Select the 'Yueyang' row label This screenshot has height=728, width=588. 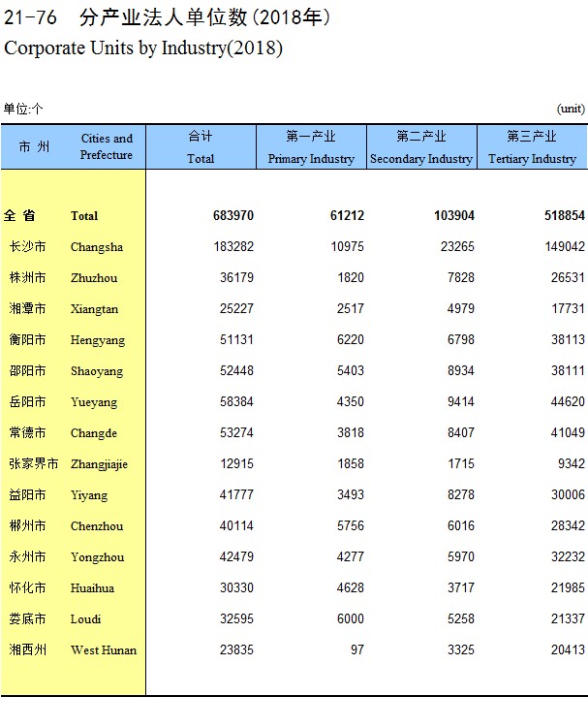pyautogui.click(x=94, y=402)
